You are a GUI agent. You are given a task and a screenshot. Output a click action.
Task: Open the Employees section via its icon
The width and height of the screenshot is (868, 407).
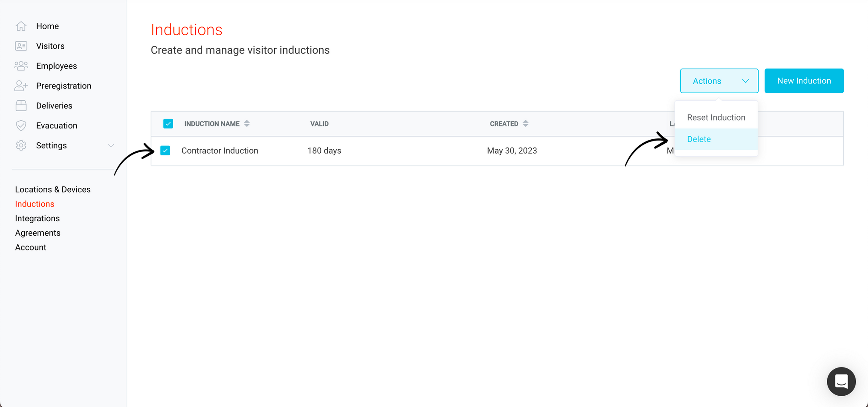point(21,66)
